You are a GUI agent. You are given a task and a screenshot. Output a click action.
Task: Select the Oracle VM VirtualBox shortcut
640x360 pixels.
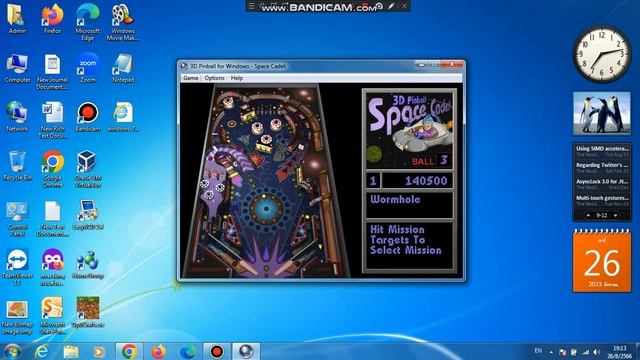coord(87,169)
